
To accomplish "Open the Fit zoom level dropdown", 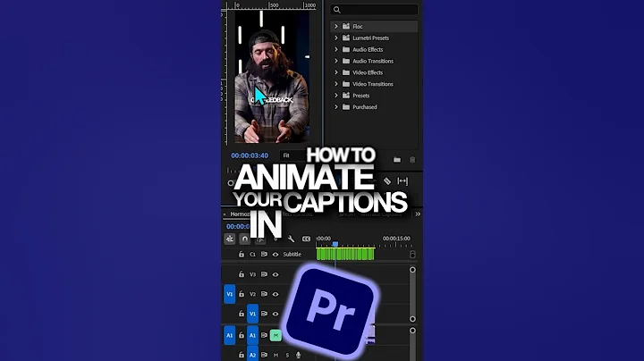I will 292,155.
